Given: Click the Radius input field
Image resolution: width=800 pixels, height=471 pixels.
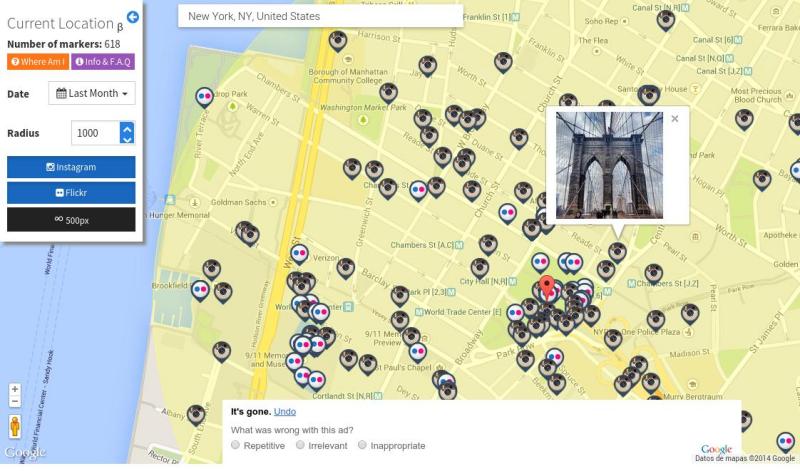Looking at the screenshot, I should tap(96, 133).
